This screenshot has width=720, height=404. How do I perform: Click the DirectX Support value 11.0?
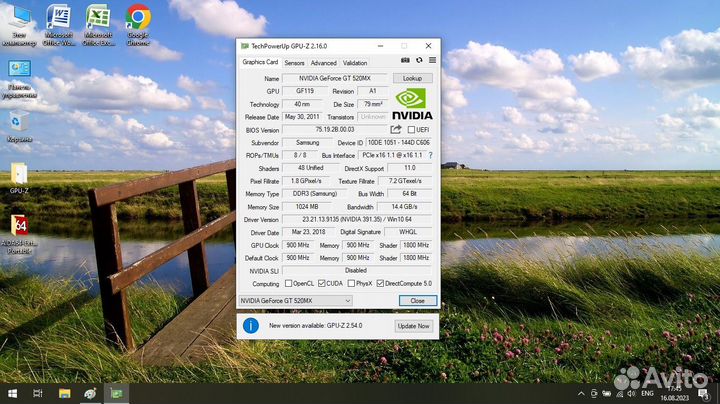[410, 168]
